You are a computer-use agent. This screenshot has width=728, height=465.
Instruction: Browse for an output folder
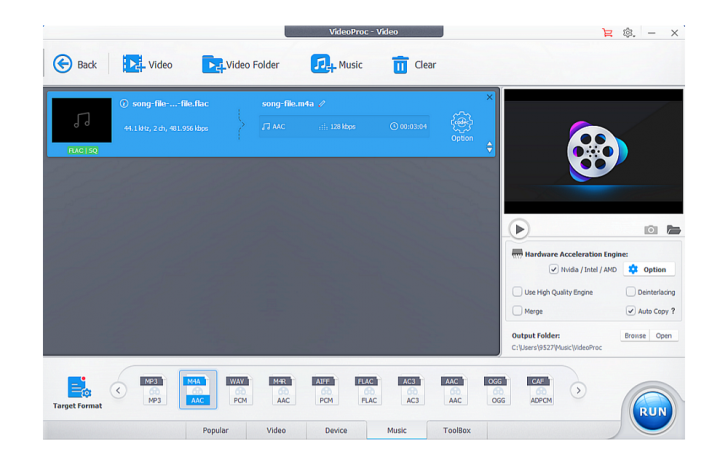point(635,336)
